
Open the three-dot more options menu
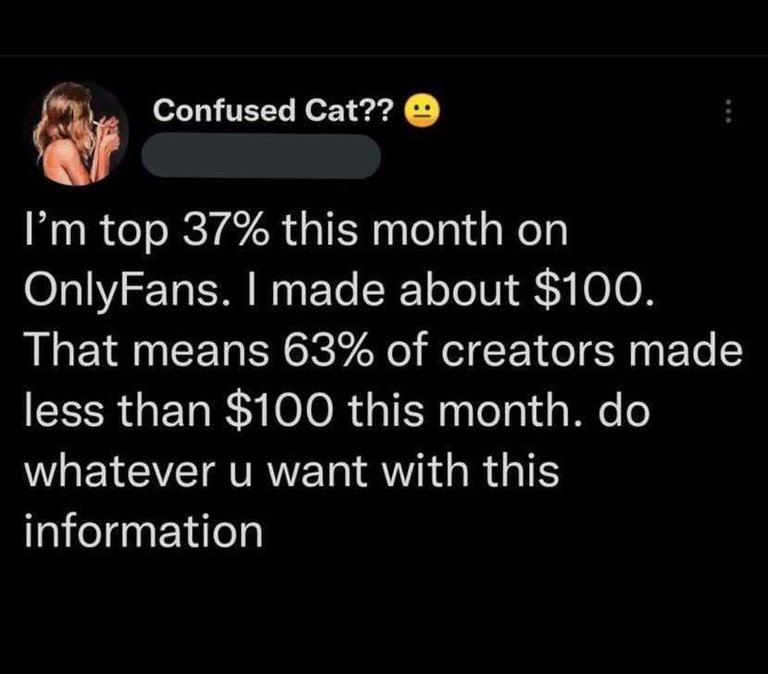pyautogui.click(x=728, y=111)
